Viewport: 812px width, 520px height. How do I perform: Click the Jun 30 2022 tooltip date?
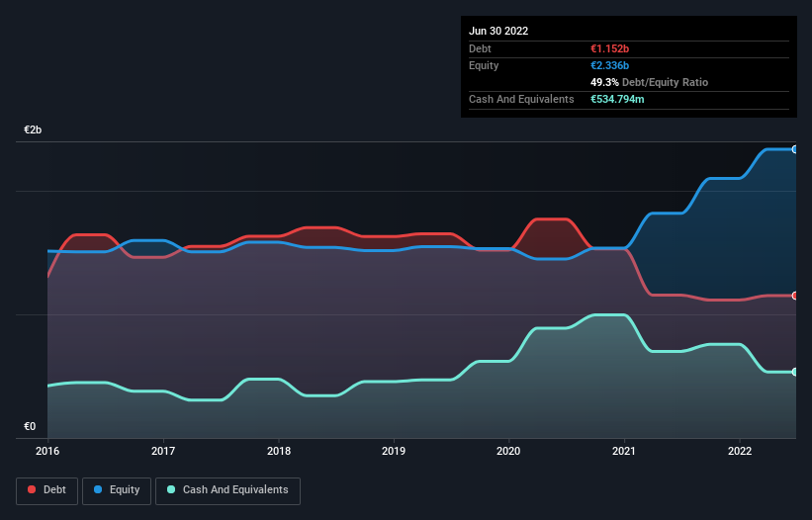point(498,31)
